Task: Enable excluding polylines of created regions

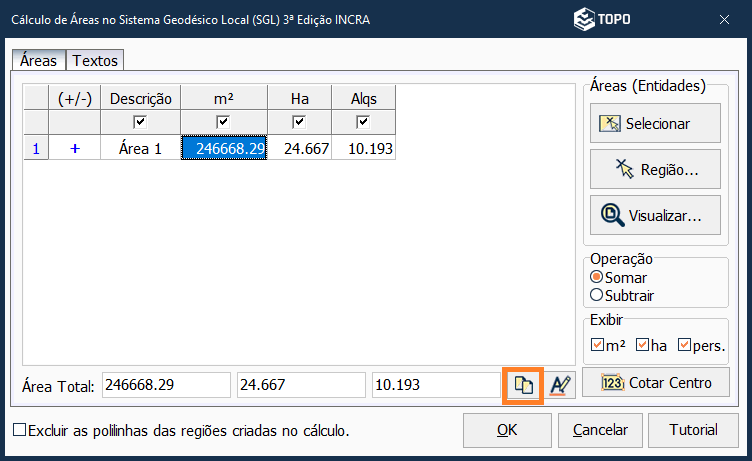Action: pos(20,431)
